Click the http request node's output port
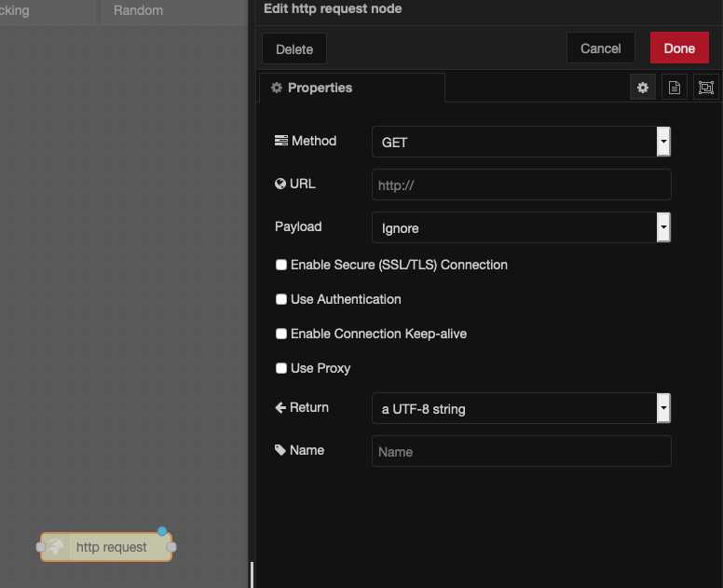This screenshot has width=723, height=588. pyautogui.click(x=171, y=547)
